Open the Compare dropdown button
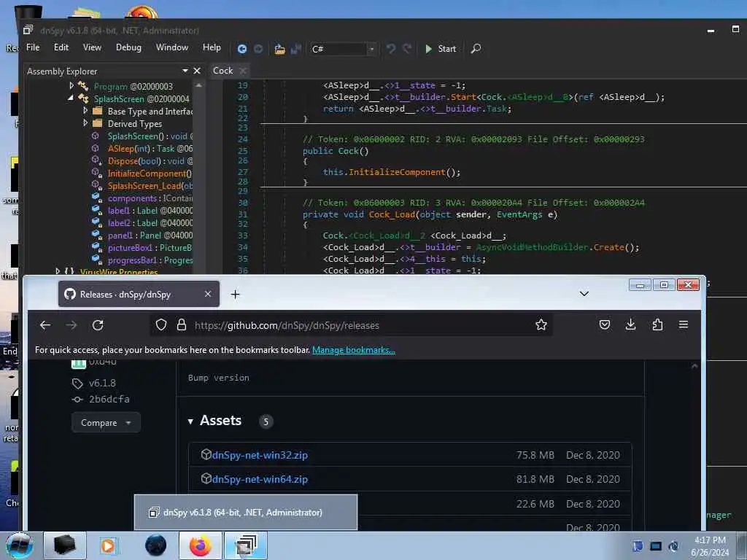Viewport: 747px width, 560px height. [x=106, y=422]
